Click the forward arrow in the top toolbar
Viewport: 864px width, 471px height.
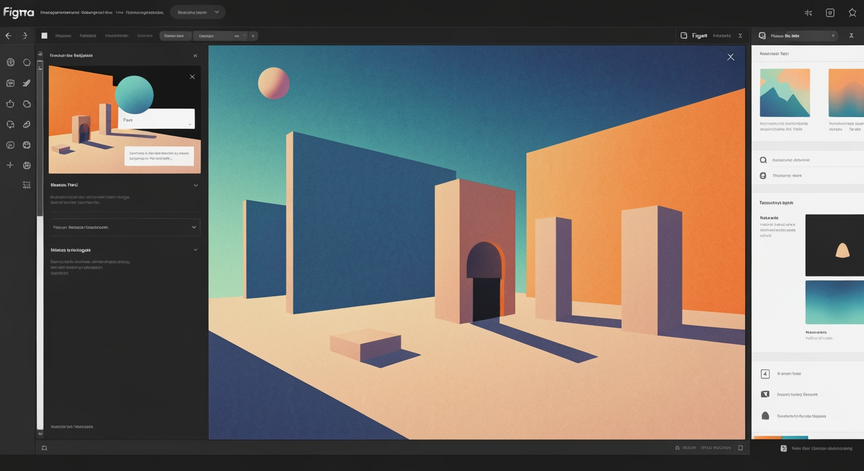click(x=25, y=36)
